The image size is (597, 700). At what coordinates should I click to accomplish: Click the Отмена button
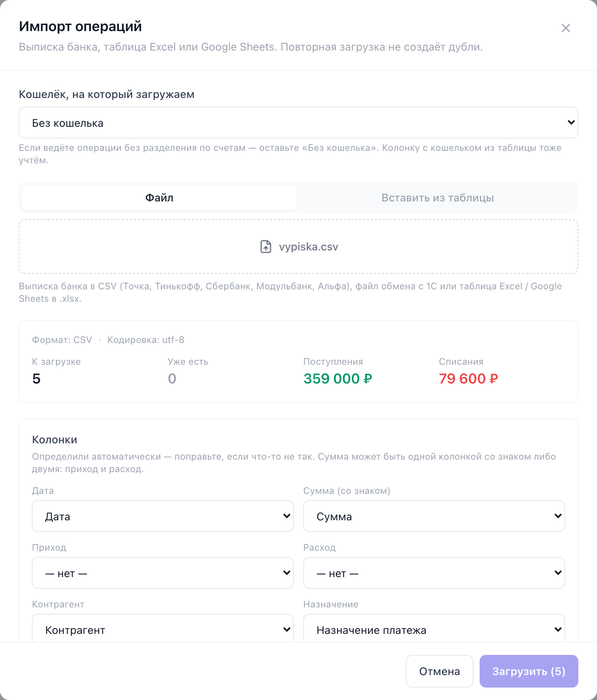(x=440, y=671)
